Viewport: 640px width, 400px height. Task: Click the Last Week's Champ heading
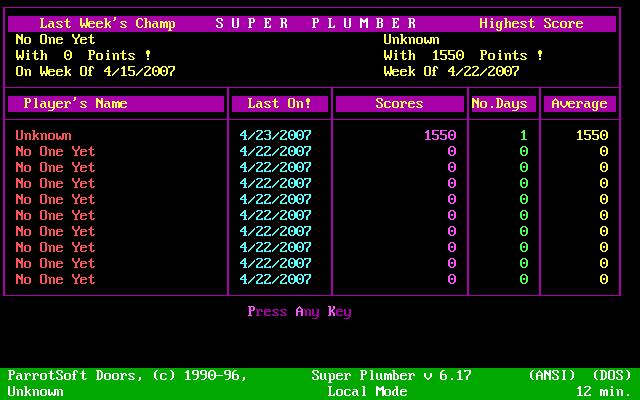[107, 24]
